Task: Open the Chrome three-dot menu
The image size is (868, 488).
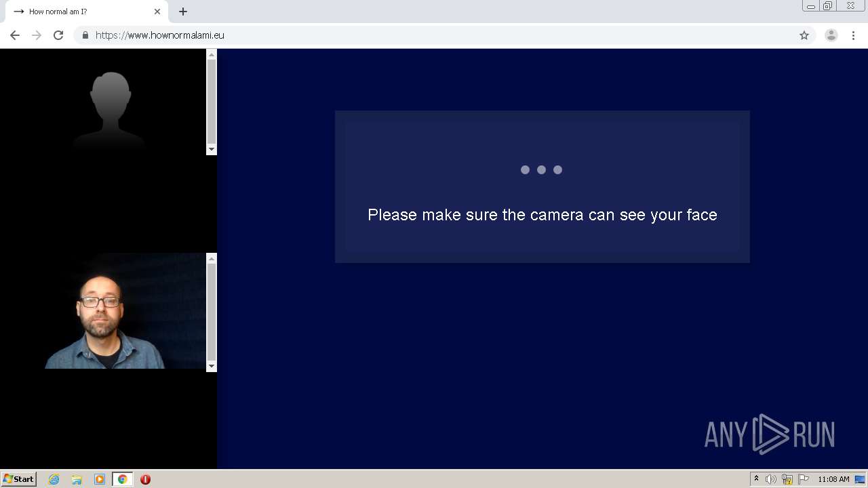Action: pos(853,35)
